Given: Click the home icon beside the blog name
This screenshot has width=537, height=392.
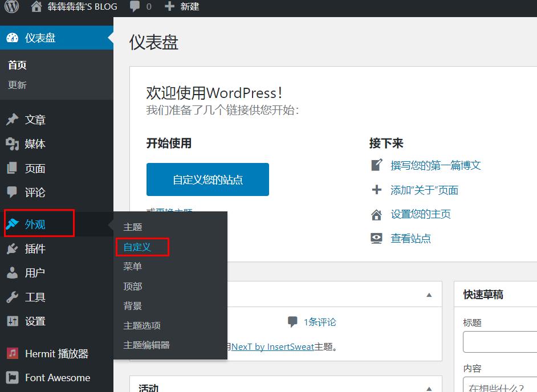Looking at the screenshot, I should pos(36,6).
